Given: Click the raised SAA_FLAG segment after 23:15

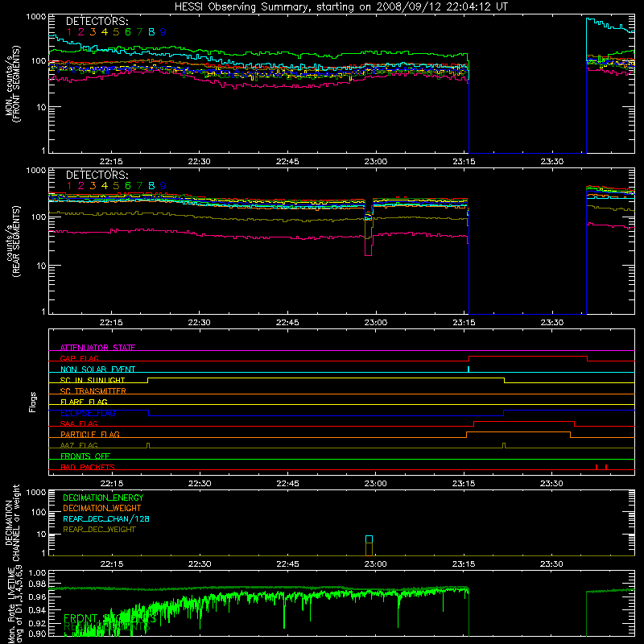Looking at the screenshot, I should point(524,422).
